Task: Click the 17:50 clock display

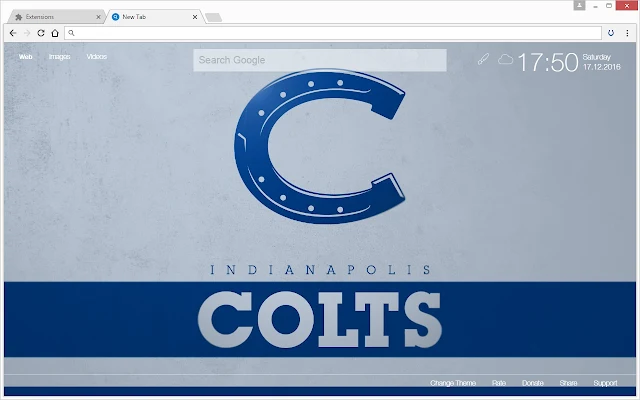Action: 548,62
